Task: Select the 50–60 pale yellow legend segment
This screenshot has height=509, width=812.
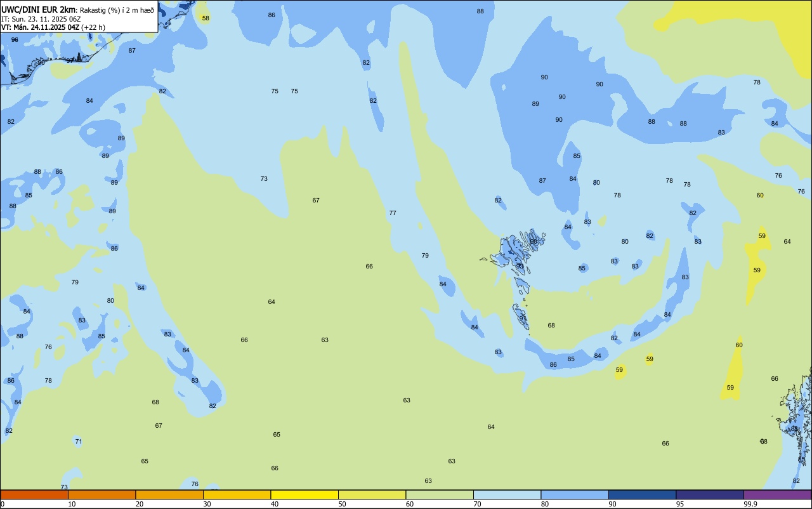Action: 372,494
